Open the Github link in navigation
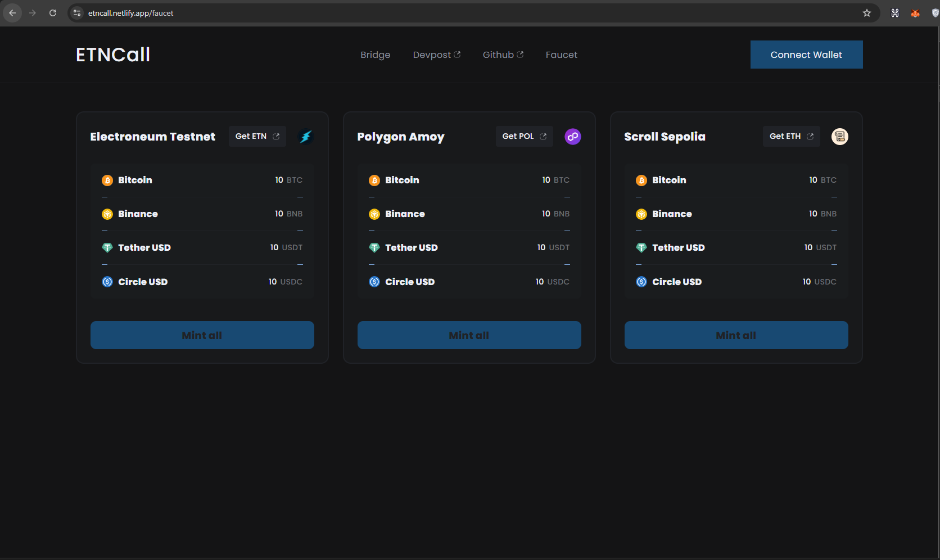940x560 pixels. tap(503, 55)
